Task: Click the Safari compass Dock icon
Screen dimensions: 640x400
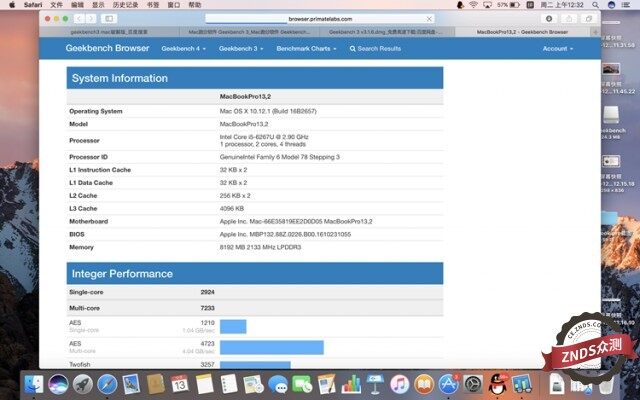Action: coord(107,384)
